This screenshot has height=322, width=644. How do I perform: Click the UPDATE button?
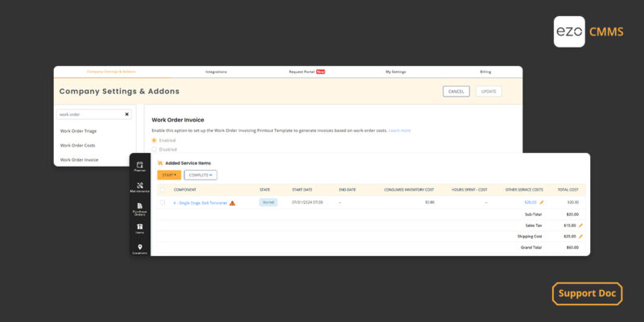click(x=489, y=92)
